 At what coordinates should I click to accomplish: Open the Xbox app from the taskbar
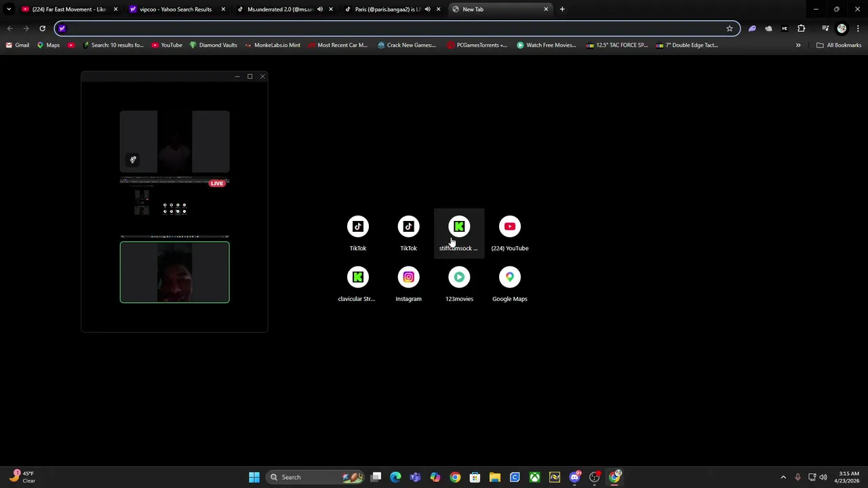(534, 477)
